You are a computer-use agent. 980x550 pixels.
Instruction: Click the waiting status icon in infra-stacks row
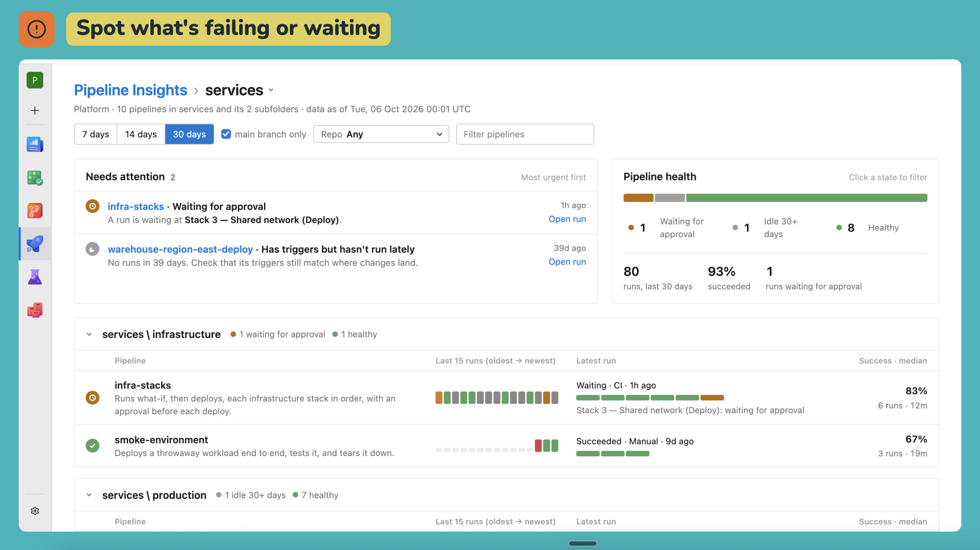[x=92, y=398]
